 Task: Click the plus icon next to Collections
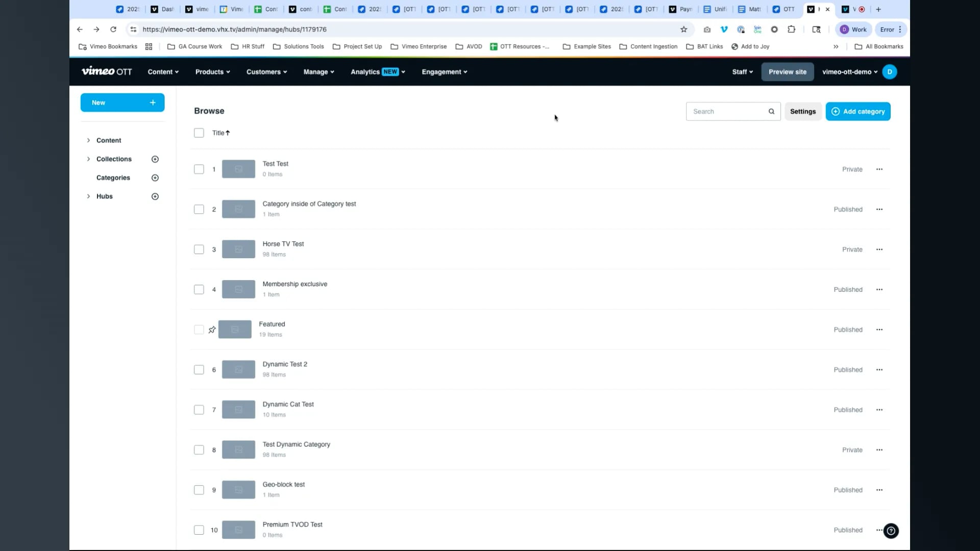[x=155, y=159]
